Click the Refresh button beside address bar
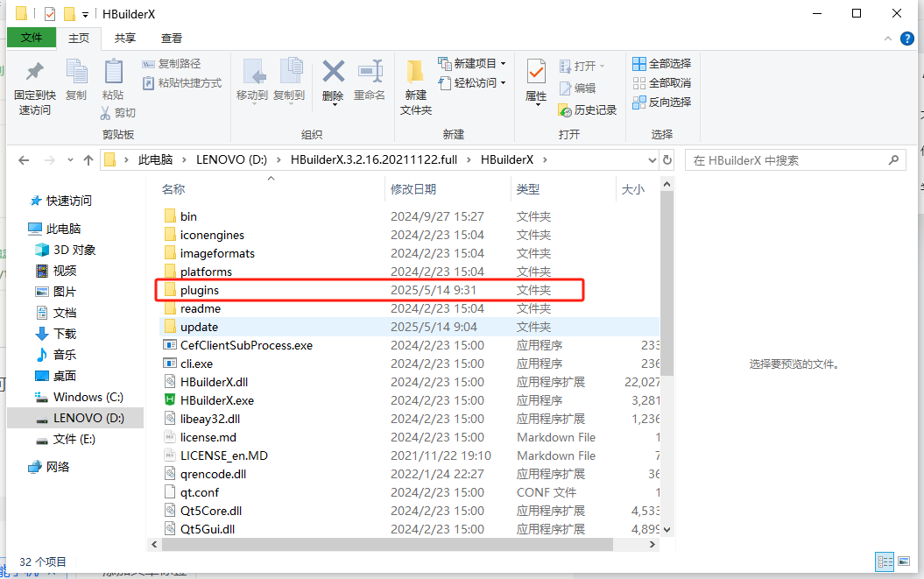The image size is (924, 579). (x=667, y=160)
